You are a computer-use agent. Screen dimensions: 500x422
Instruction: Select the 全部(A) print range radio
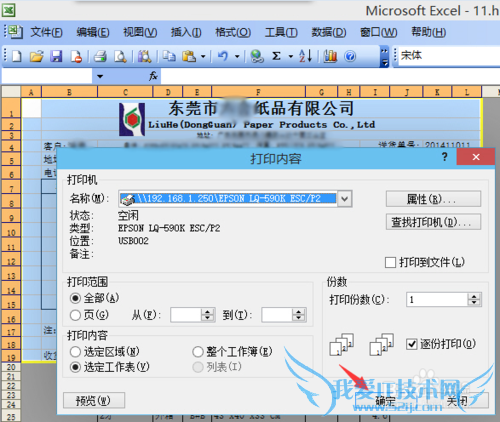point(75,298)
